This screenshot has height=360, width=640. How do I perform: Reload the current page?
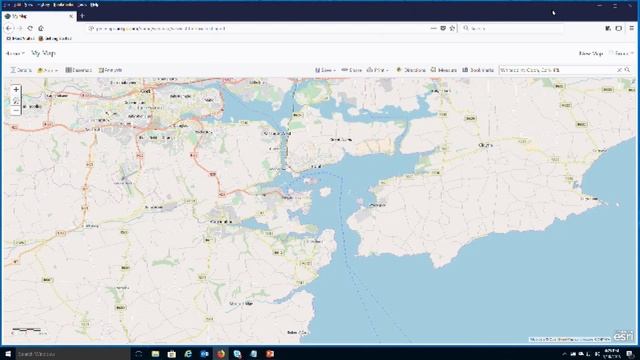coord(30,28)
